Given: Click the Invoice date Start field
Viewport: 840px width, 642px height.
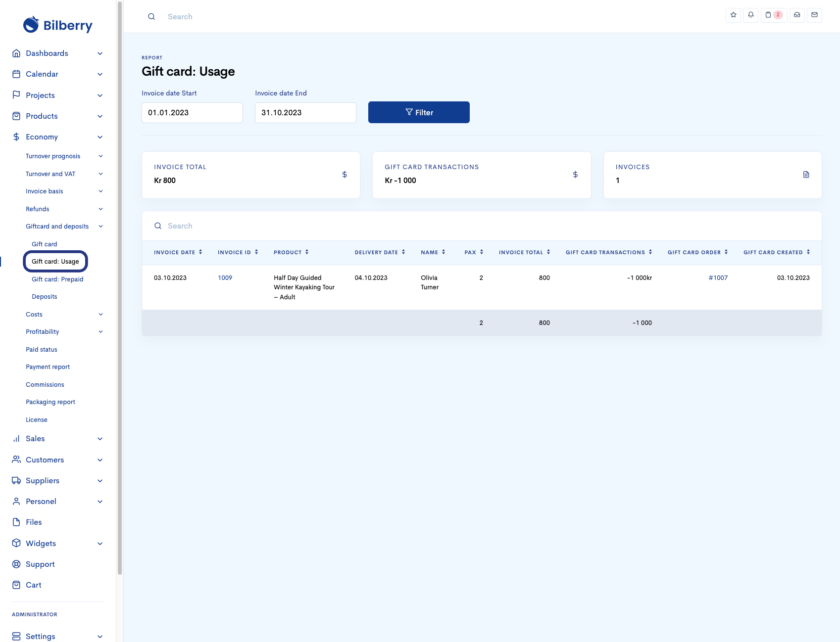Looking at the screenshot, I should (x=192, y=113).
